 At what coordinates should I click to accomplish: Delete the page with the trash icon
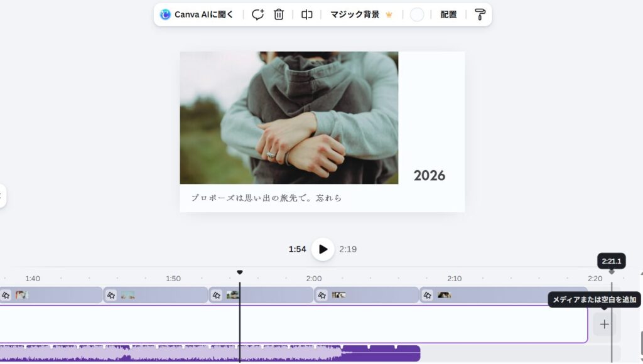tap(279, 14)
